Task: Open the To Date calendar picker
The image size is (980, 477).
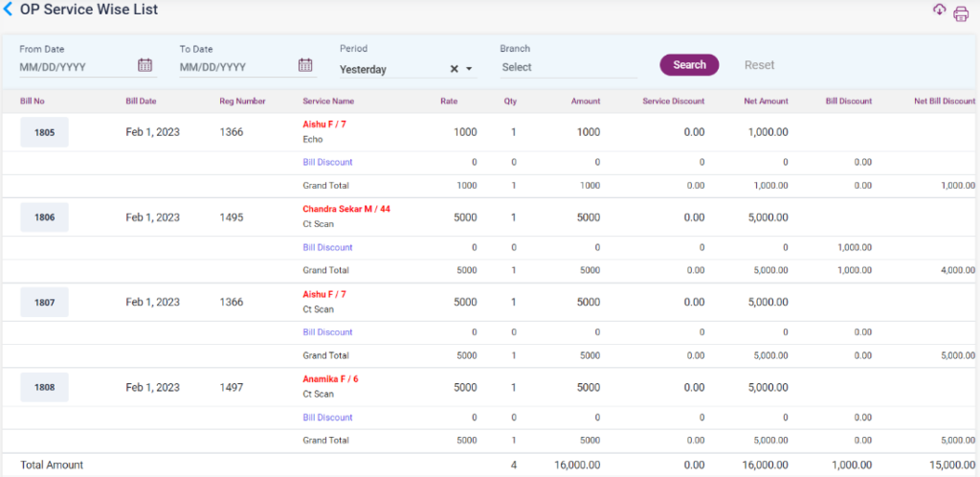Action: coord(305,65)
